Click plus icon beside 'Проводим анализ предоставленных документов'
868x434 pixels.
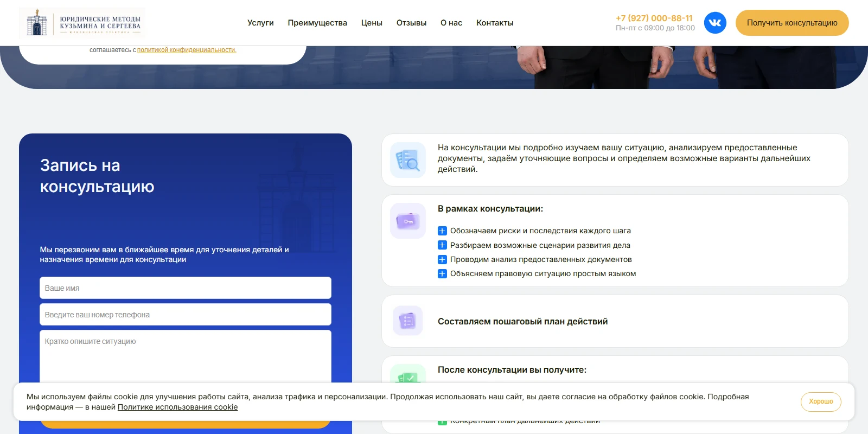tap(442, 259)
